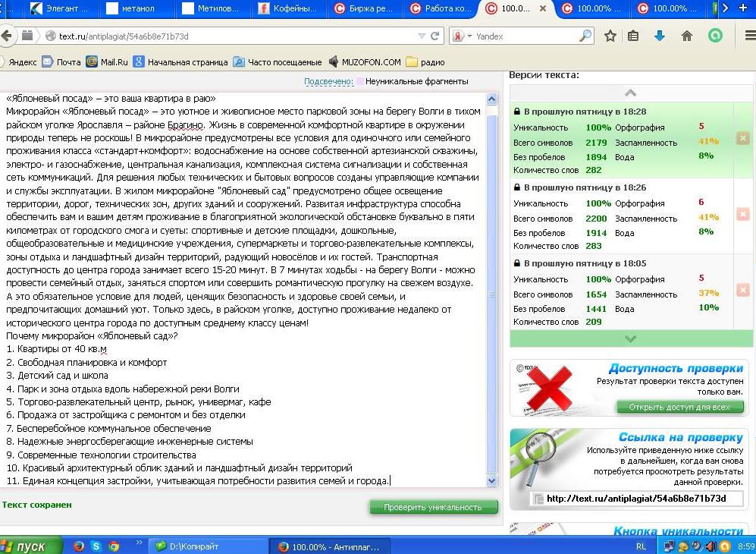
Task: Open the 'радио' bookmark folder
Action: 425,62
